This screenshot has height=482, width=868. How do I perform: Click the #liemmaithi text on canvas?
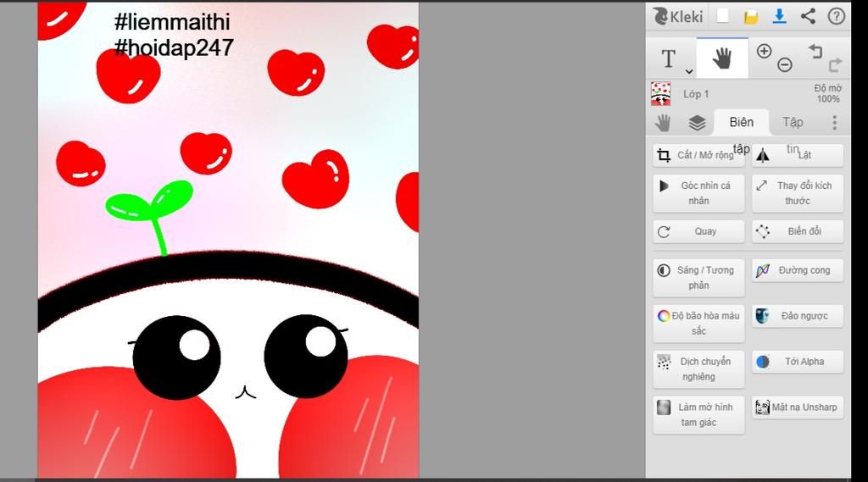(x=172, y=21)
